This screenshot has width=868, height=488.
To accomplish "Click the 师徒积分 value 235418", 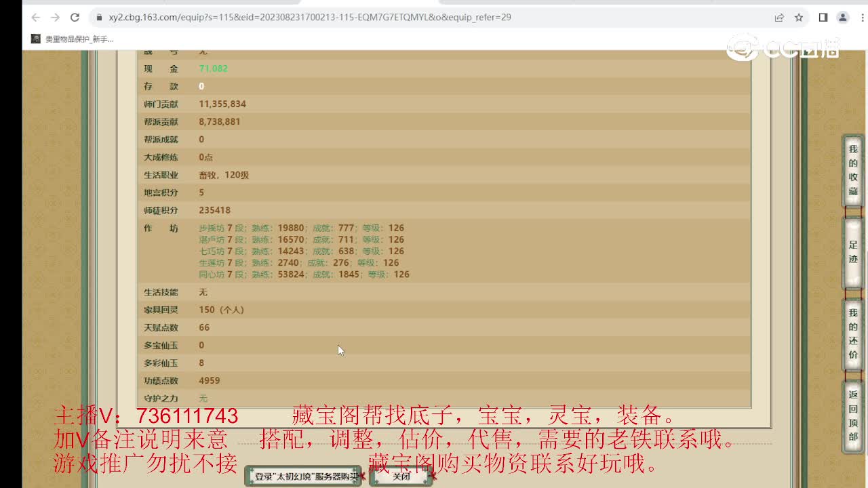I will 214,210.
